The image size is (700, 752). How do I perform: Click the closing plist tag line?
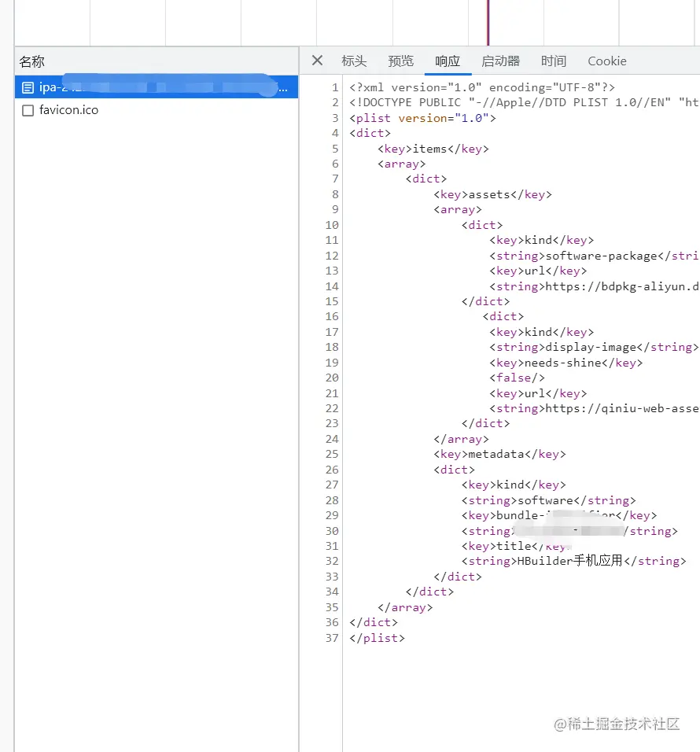point(377,638)
